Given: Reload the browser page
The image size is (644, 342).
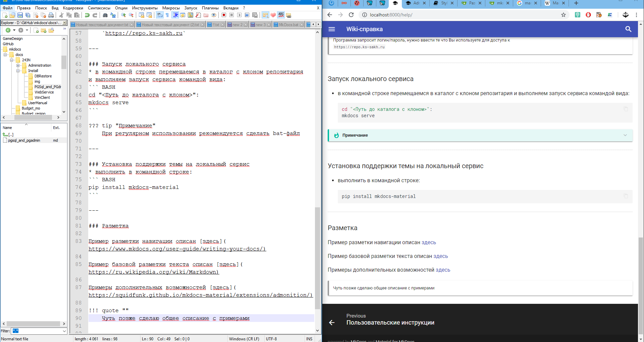Looking at the screenshot, I should [x=351, y=15].
